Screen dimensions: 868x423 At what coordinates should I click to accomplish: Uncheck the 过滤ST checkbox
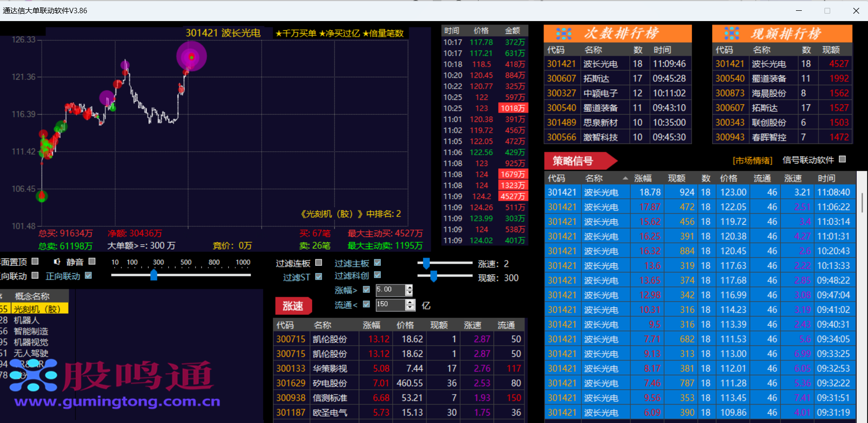tap(319, 277)
